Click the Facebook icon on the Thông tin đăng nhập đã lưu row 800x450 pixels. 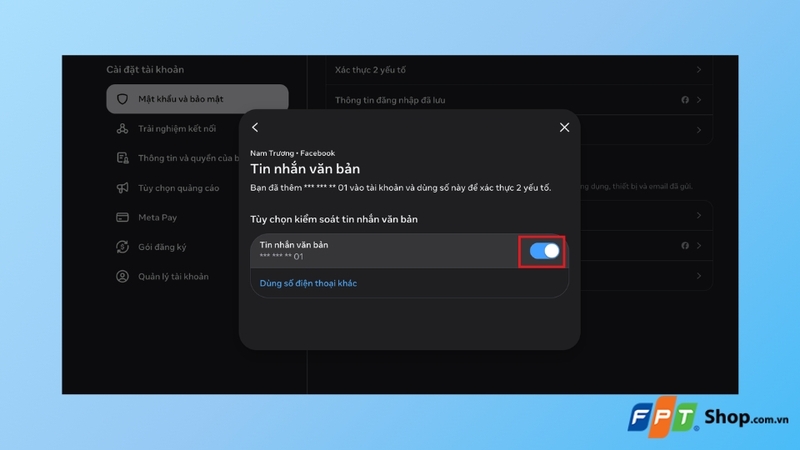click(x=685, y=100)
